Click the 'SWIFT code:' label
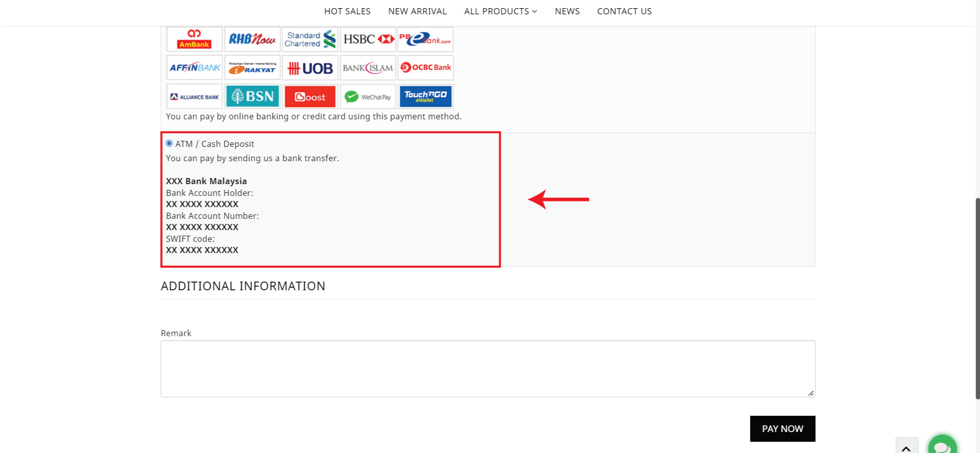Screen dimensions: 980x453 tap(190, 239)
